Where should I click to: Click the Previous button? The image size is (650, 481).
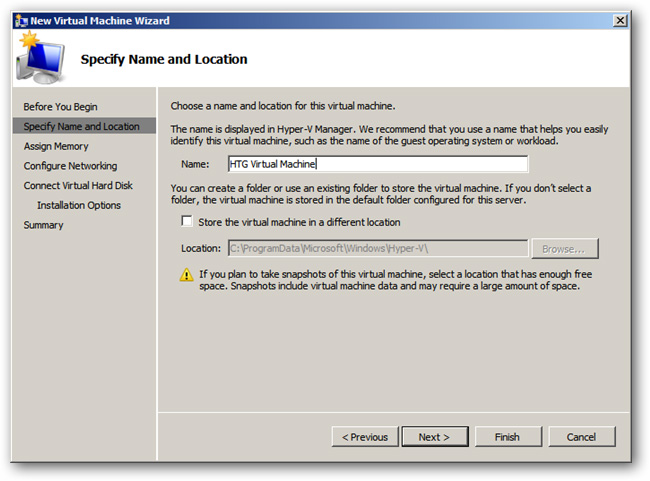click(x=365, y=437)
